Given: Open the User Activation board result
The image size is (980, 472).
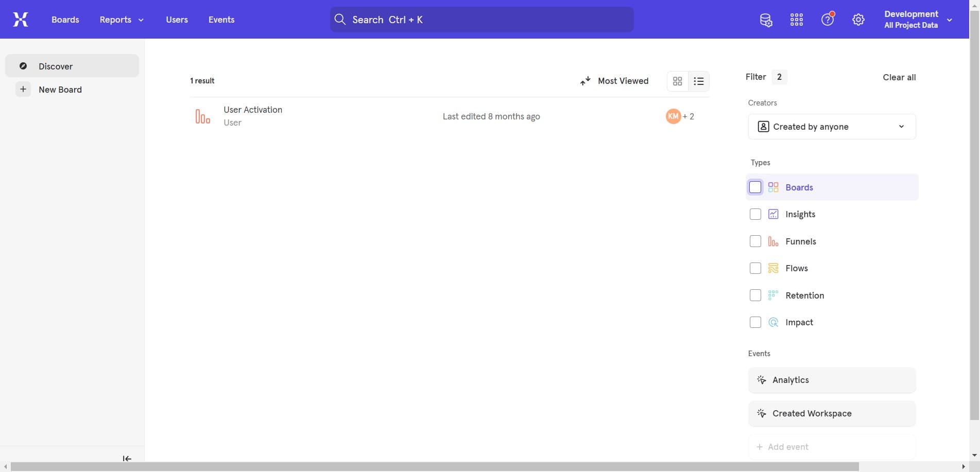Looking at the screenshot, I should tap(253, 110).
